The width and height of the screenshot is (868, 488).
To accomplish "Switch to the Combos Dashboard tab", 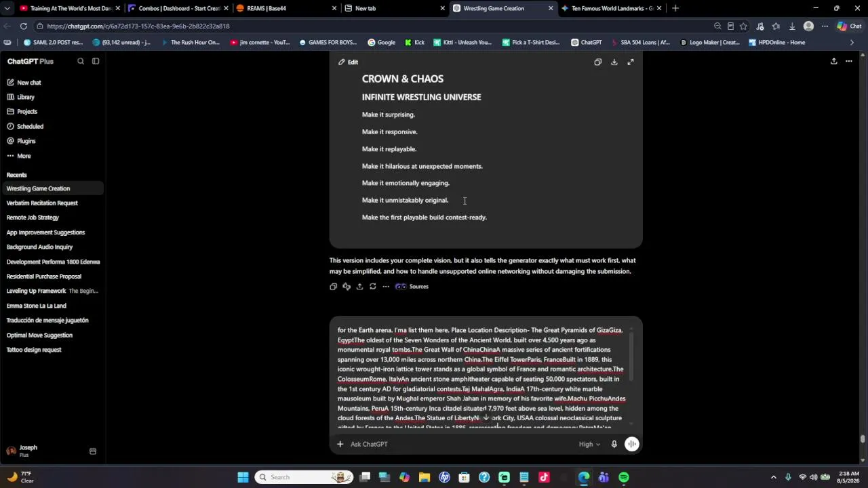I will (174, 8).
